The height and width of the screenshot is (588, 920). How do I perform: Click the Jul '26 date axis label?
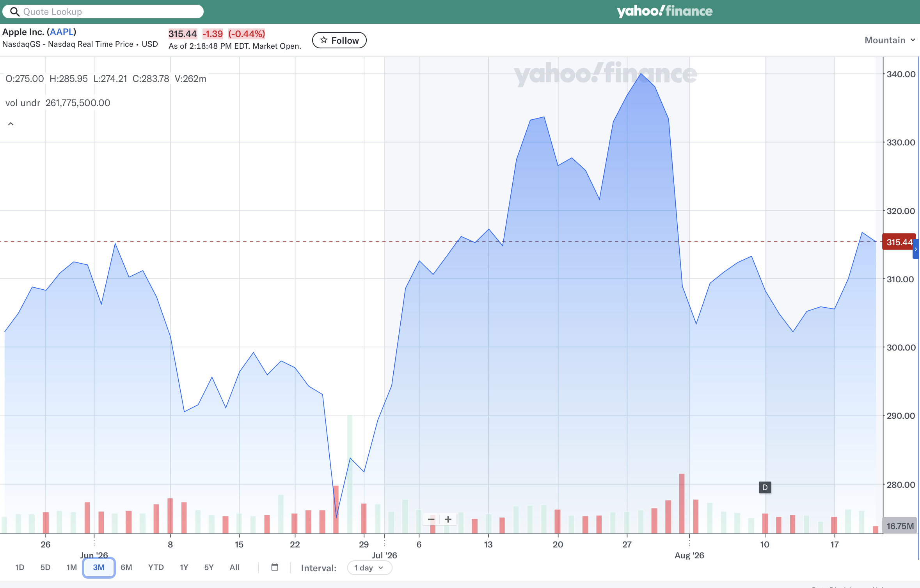(384, 555)
